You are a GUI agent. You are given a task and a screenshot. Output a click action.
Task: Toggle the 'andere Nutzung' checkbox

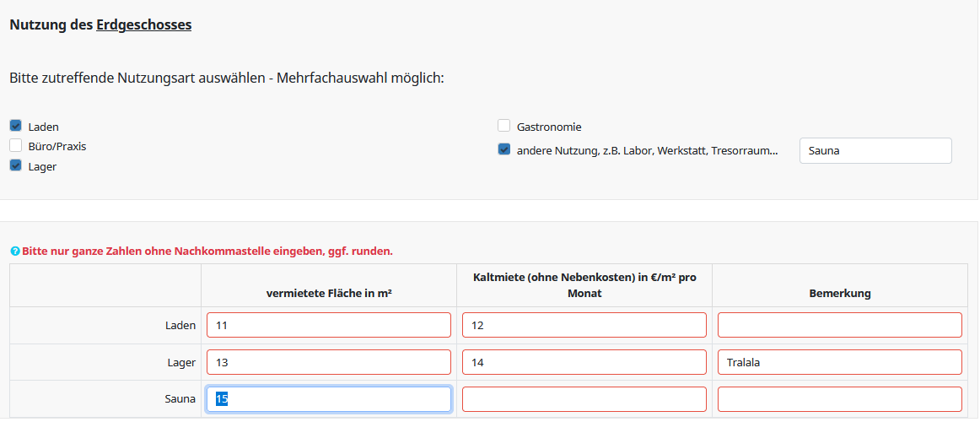click(x=504, y=149)
